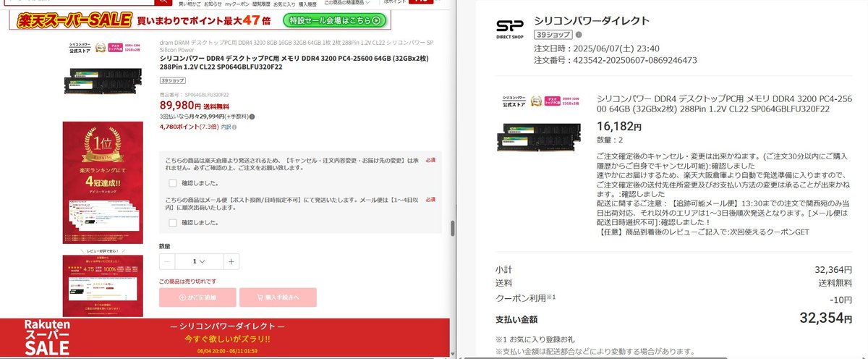This screenshot has height=359, width=868.
Task: Click the かごに追加 button
Action: 196,297
